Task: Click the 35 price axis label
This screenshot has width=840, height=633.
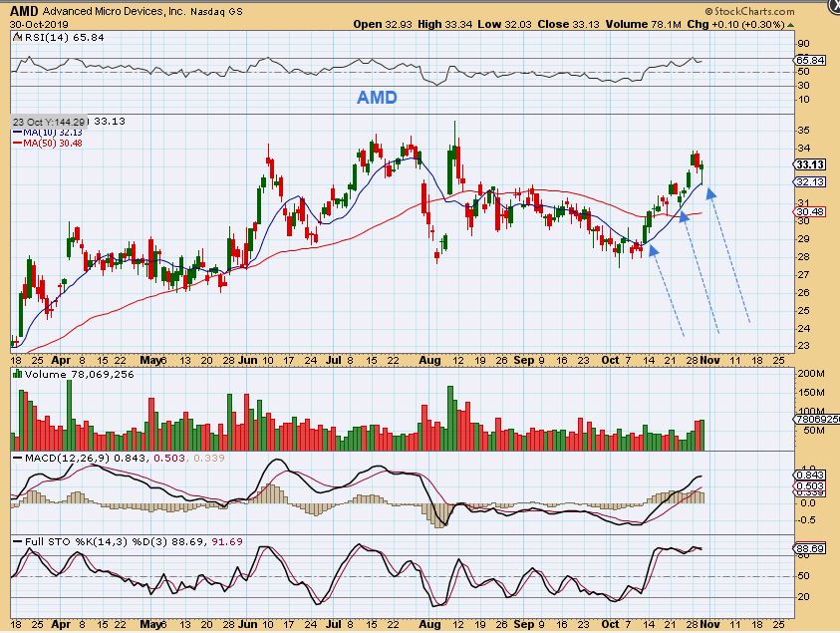Action: point(803,131)
